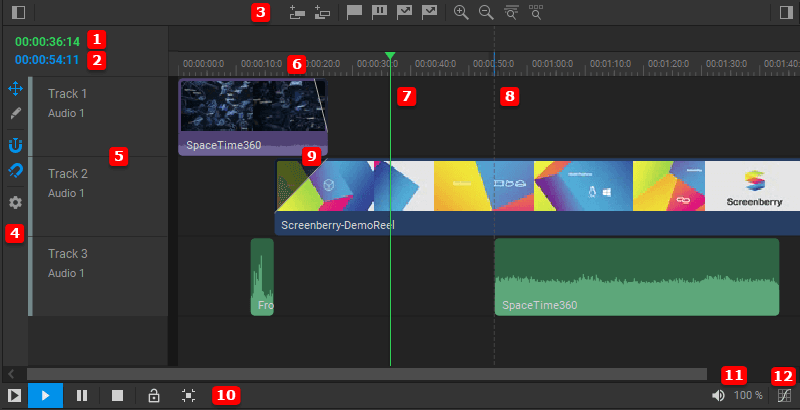This screenshot has height=410, width=800.
Task: Click the zoom-to-selection icon
Action: coord(536,12)
